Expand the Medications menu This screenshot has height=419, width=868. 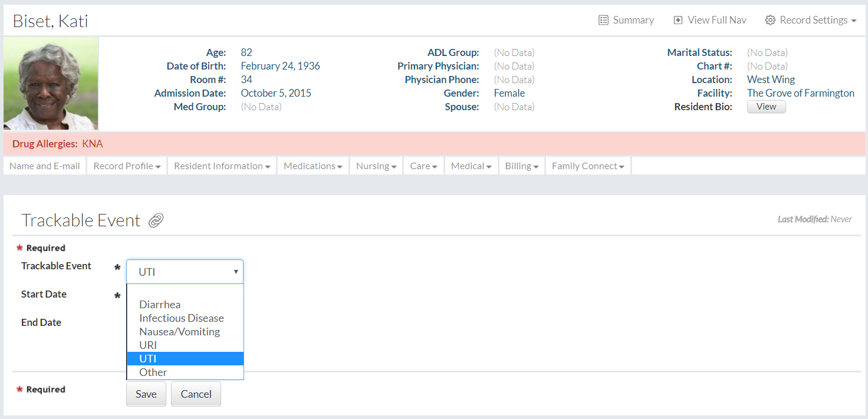(313, 166)
